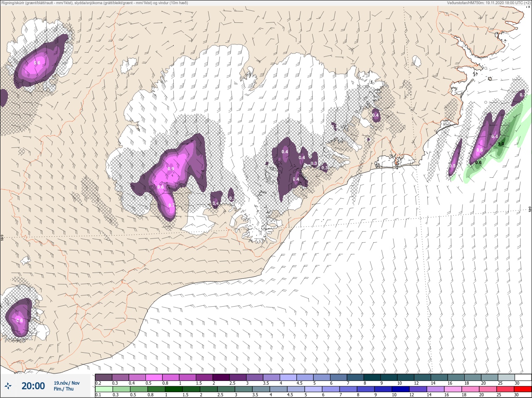Pick light lavender swatch between 4 and 4.5 top row
The image size is (532, 398).
[288, 377]
